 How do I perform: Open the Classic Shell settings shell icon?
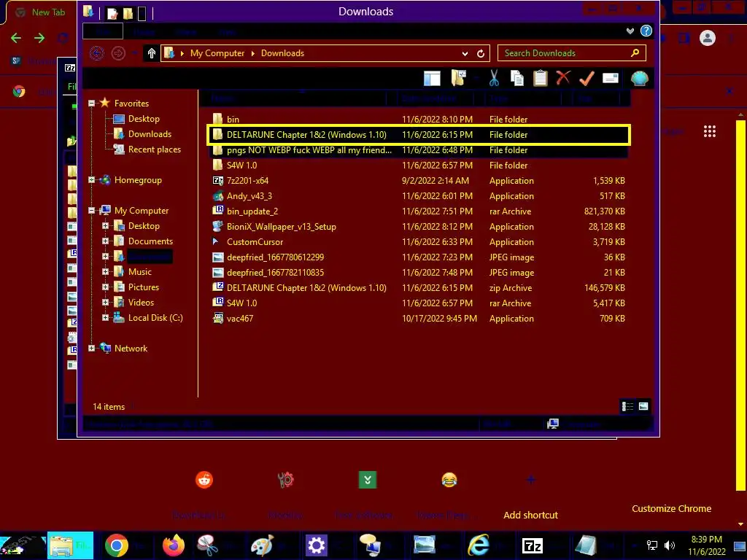point(639,78)
